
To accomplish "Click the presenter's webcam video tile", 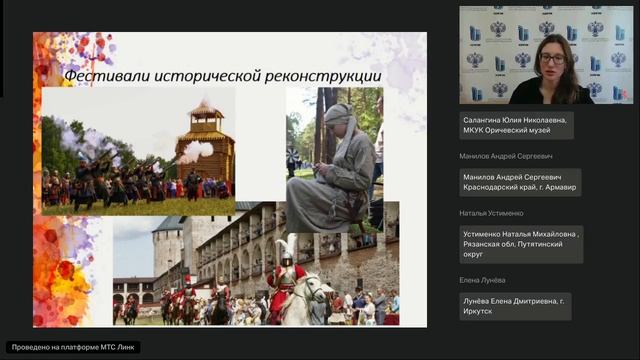I will tap(546, 55).
